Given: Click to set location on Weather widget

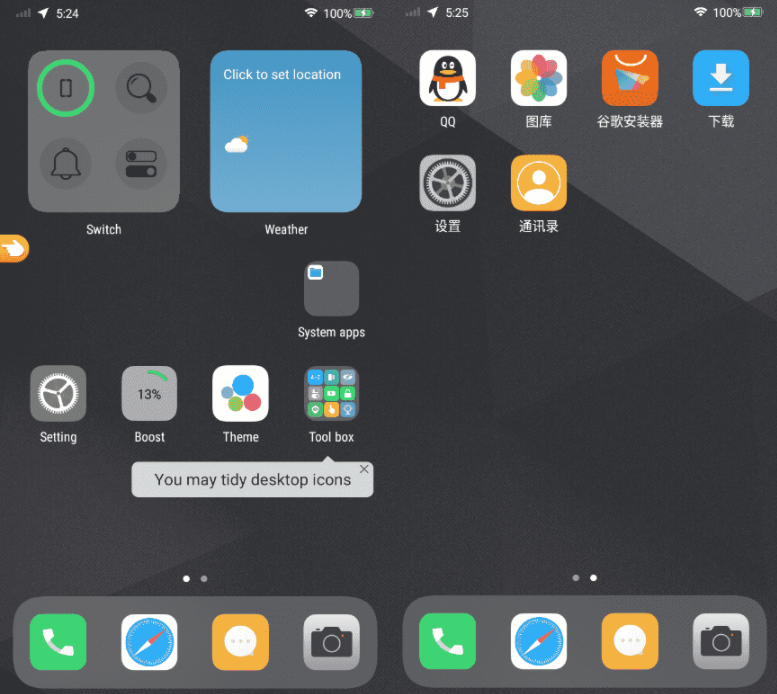Looking at the screenshot, I should [x=282, y=74].
